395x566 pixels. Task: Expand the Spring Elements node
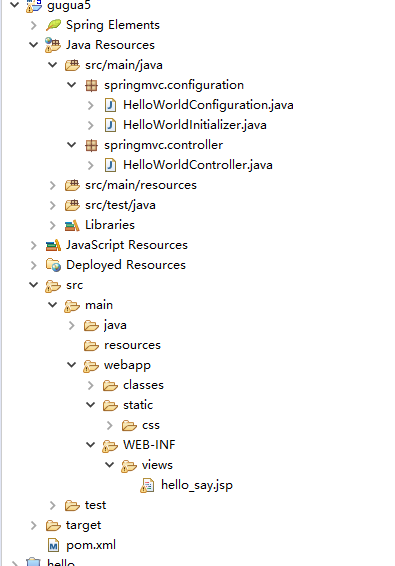tap(34, 25)
